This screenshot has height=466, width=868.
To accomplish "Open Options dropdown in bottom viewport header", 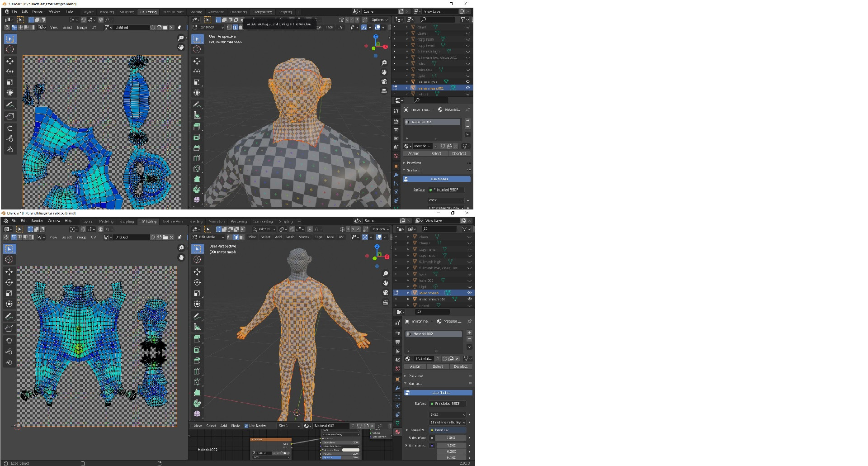I will coord(381,229).
